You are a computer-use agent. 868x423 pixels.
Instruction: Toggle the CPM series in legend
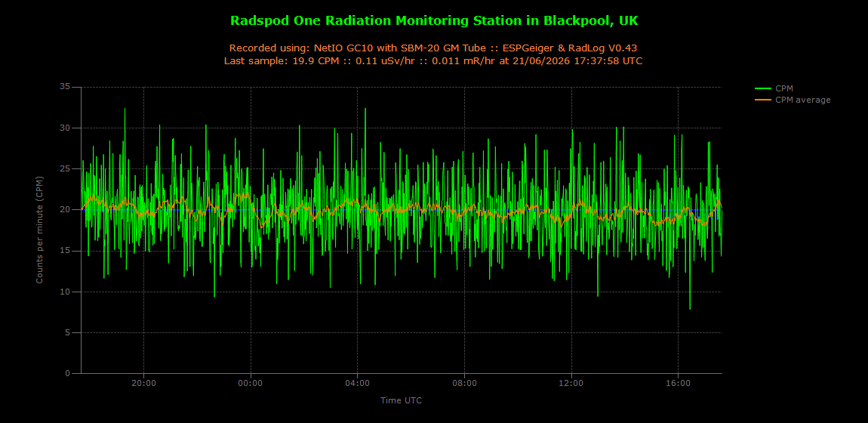[774, 88]
